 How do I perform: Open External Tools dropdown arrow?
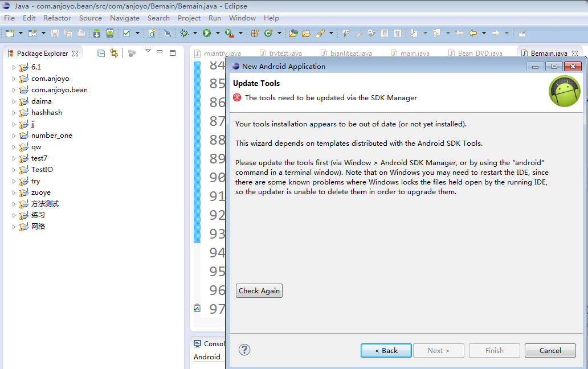(241, 34)
